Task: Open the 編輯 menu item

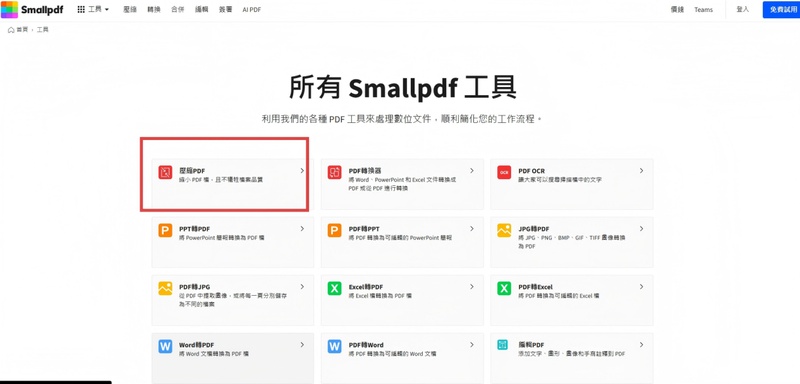Action: pos(202,10)
